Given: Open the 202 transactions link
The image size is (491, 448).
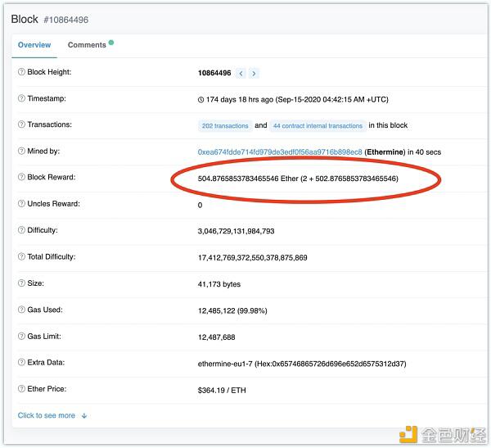Looking at the screenshot, I should point(225,125).
